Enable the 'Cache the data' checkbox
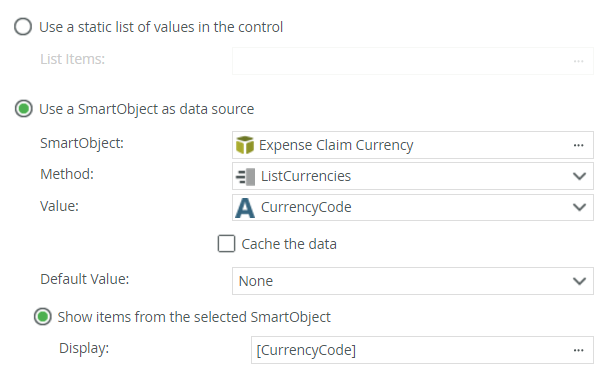This screenshot has width=606, height=372. coord(226,244)
